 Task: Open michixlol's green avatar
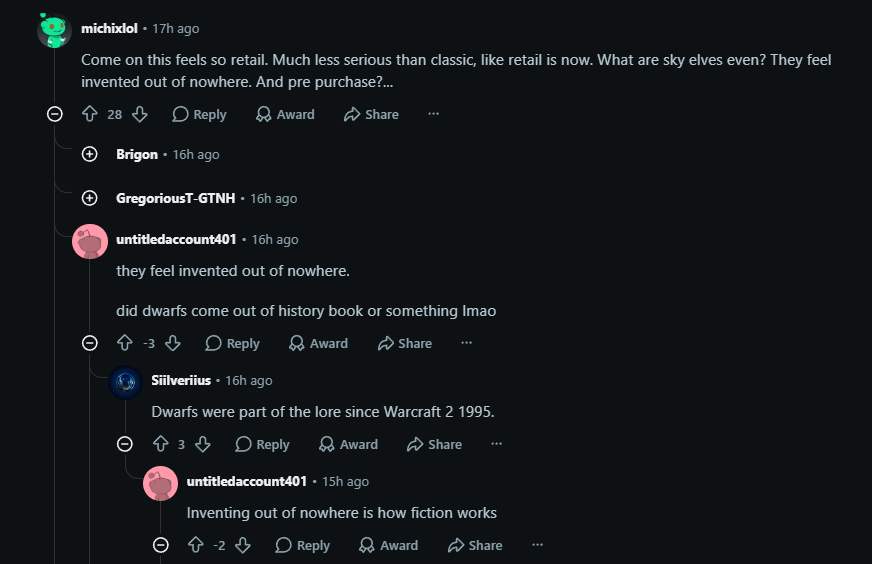(x=54, y=30)
